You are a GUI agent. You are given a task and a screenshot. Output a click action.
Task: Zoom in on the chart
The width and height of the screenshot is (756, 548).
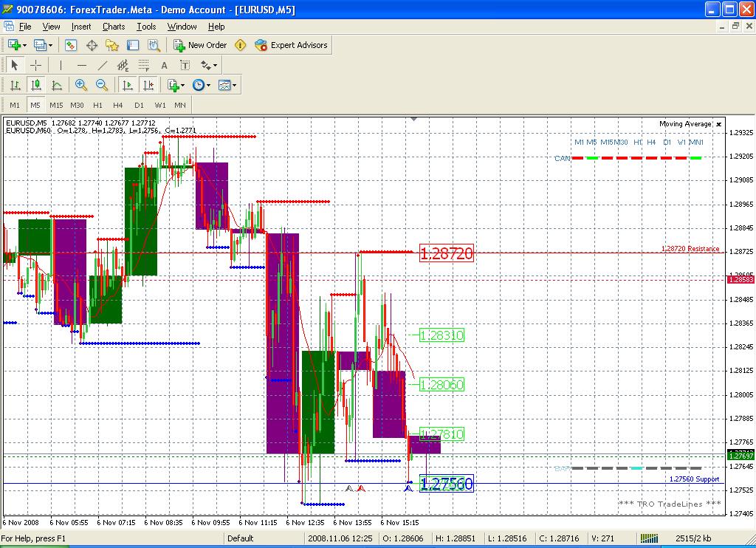tap(81, 85)
